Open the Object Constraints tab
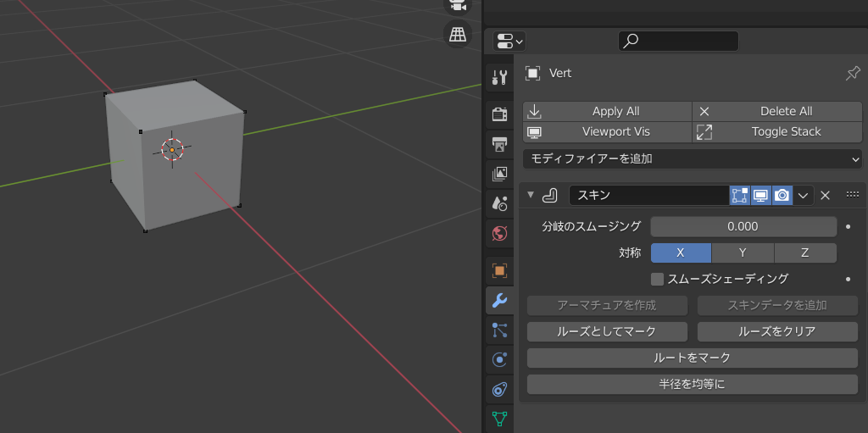 [499, 391]
